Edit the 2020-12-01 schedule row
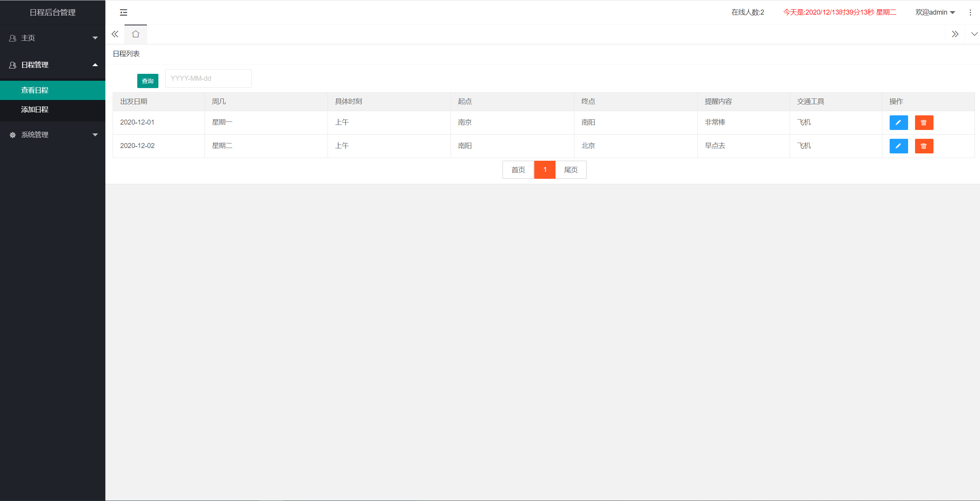This screenshot has height=501, width=980. [898, 123]
